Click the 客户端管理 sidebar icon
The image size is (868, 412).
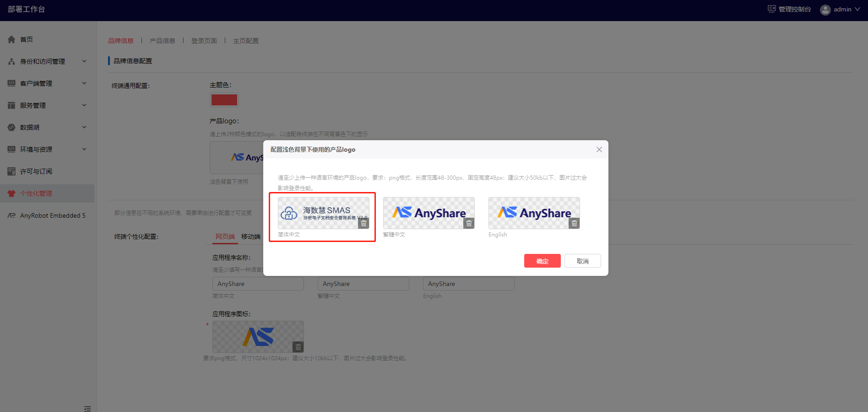[x=11, y=83]
